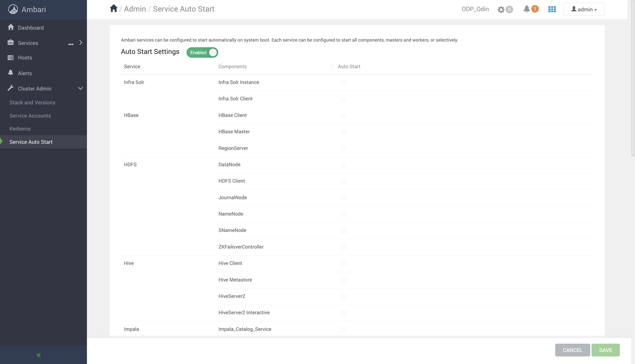This screenshot has width=635, height=364.
Task: Click the CANCEL button
Action: (x=572, y=350)
